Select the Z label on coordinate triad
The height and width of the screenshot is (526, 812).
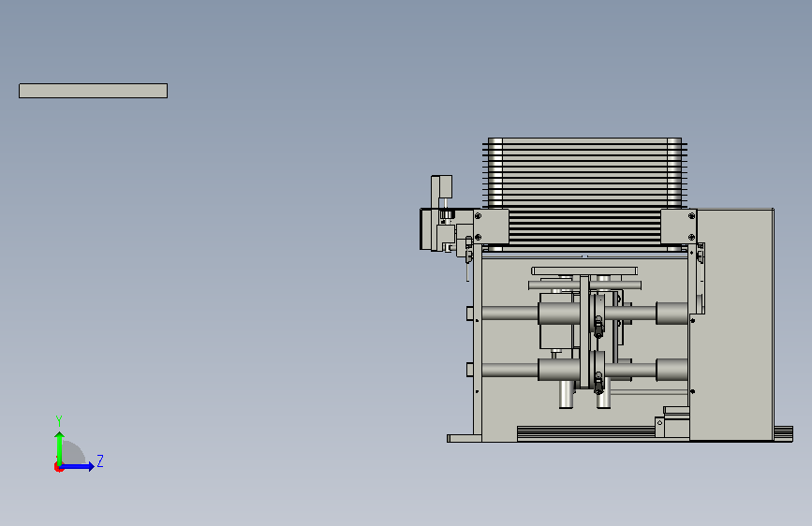[100, 460]
